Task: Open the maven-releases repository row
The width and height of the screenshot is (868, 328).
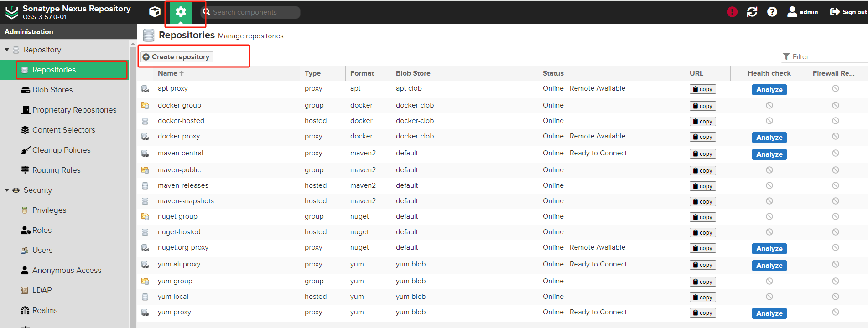Action: 502,185
